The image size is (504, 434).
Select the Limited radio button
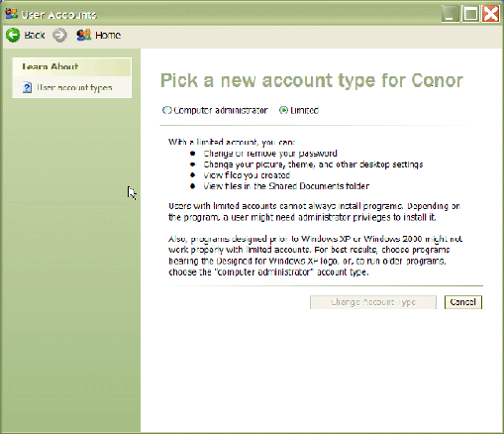coord(283,110)
